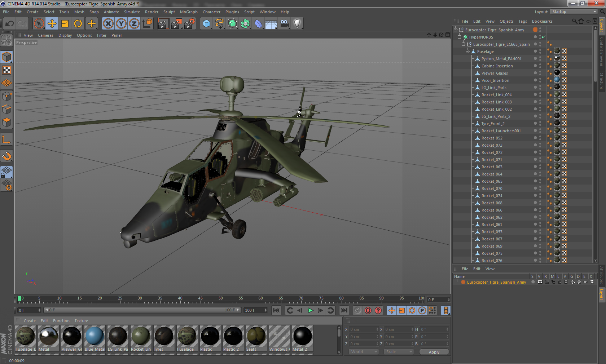
Task: Toggle record active objects button
Action: (357, 310)
